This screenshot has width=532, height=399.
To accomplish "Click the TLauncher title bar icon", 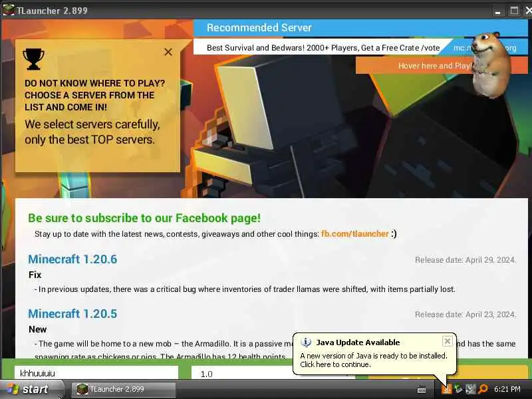I will coord(9,10).
